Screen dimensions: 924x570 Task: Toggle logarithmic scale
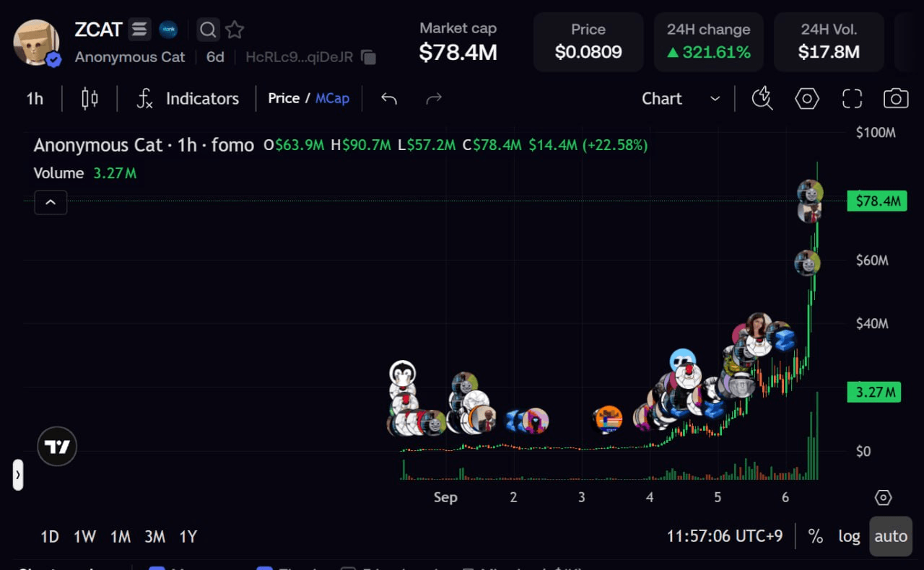849,536
